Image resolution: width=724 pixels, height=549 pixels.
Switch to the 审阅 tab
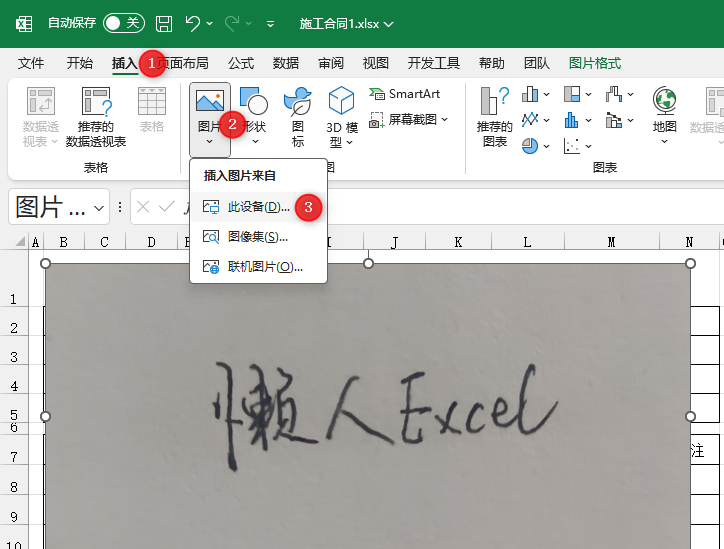pyautogui.click(x=331, y=63)
